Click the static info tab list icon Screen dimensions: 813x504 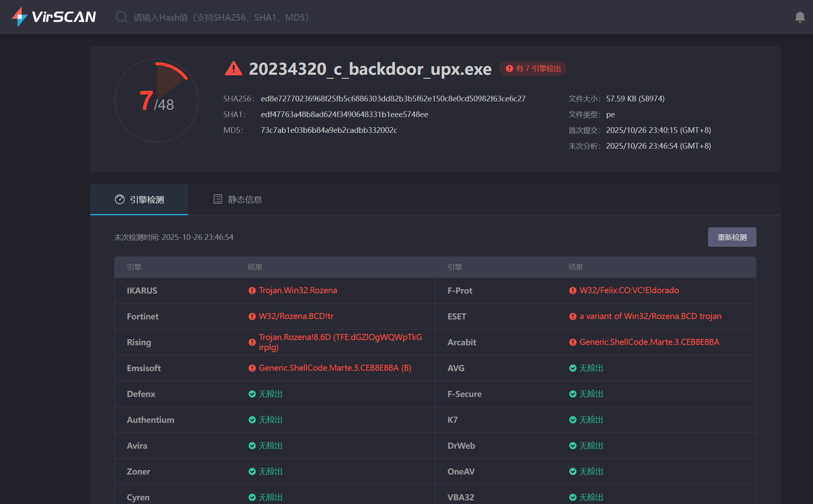(x=218, y=199)
